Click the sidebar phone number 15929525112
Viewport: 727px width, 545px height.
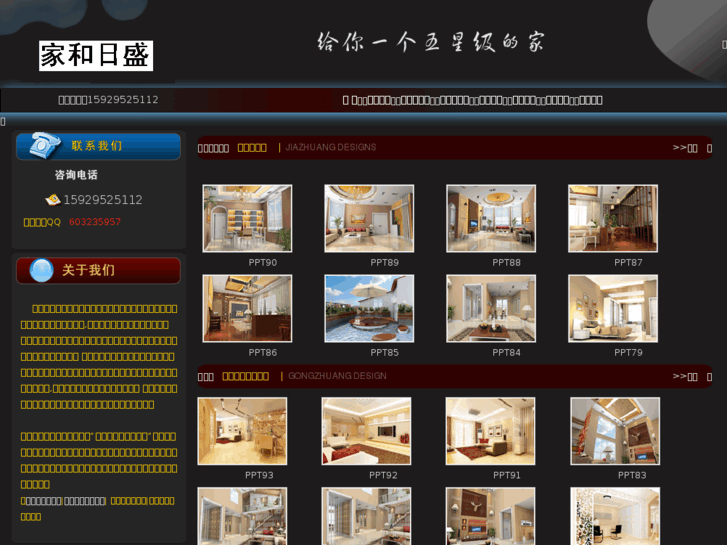(103, 200)
